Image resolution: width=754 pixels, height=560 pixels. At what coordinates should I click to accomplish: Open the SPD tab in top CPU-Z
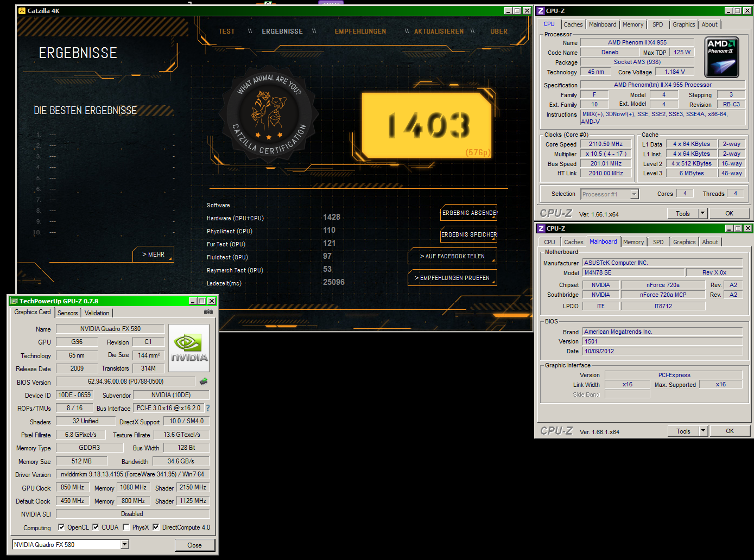coord(658,24)
